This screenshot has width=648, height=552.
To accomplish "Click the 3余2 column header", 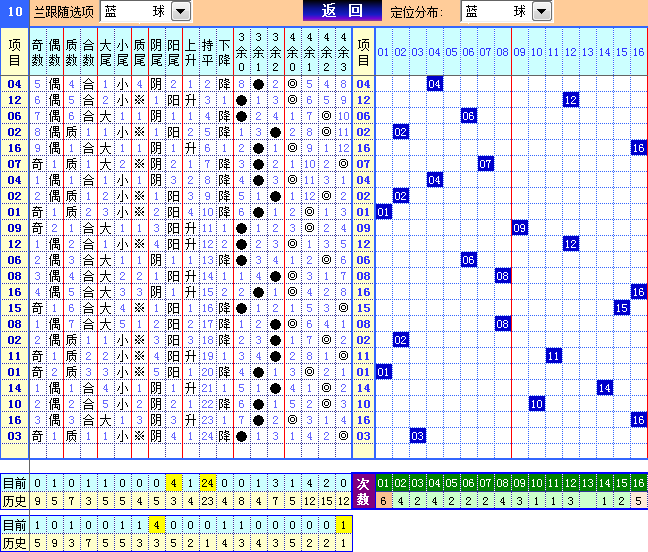I will [275, 52].
